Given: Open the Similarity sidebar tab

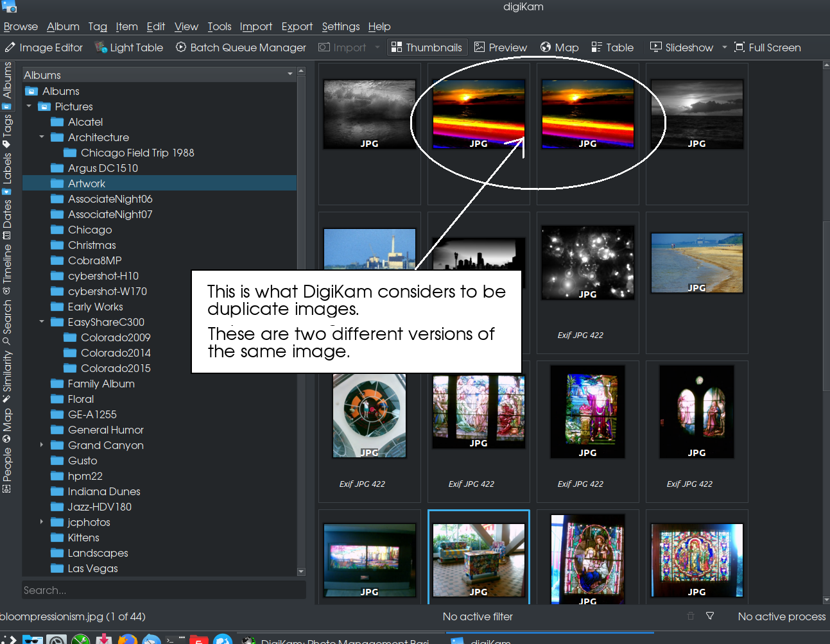Looking at the screenshot, I should pyautogui.click(x=7, y=377).
